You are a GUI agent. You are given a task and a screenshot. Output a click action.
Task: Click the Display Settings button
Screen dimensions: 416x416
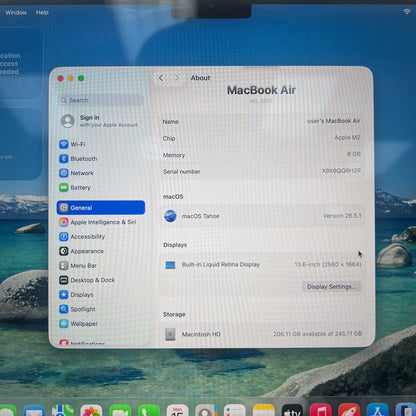(x=332, y=287)
